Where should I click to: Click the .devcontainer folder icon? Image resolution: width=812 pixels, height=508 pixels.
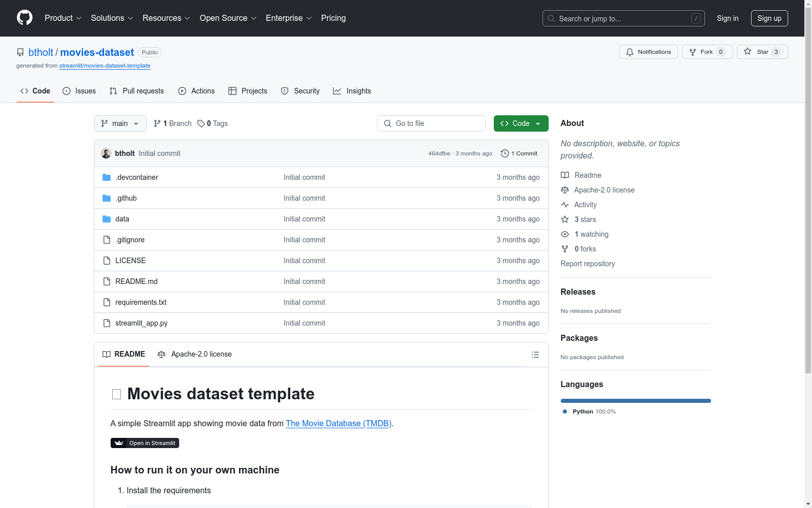107,177
